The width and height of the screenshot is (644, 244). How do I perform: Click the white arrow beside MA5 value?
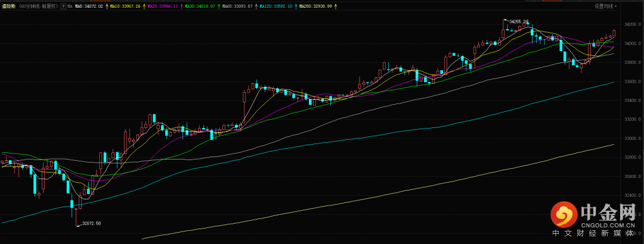coord(107,7)
